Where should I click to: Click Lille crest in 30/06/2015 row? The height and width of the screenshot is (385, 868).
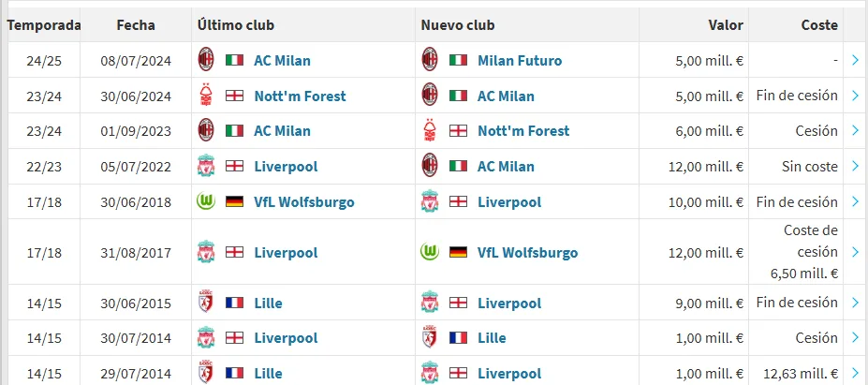(x=206, y=303)
